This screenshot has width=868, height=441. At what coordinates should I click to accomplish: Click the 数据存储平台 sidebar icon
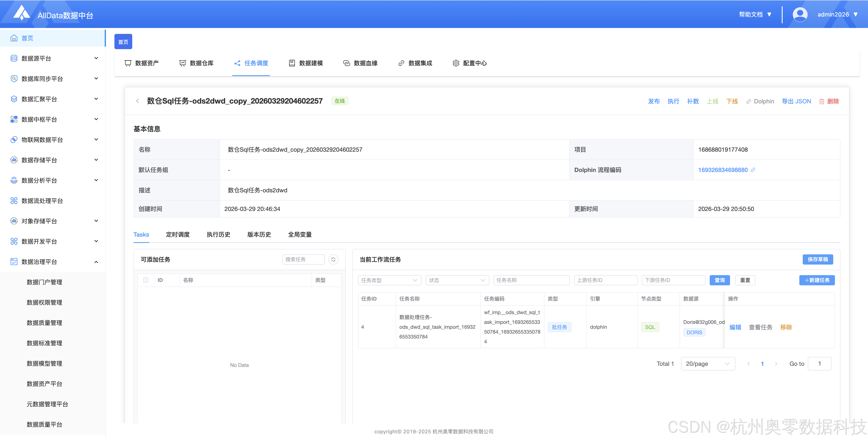(14, 160)
